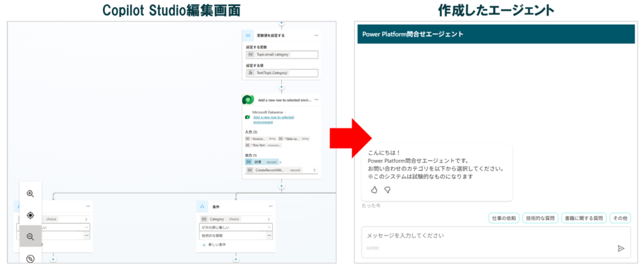Click the fx icon in the 設定する値 field
Screen dimensions: 644x268
(x=250, y=73)
